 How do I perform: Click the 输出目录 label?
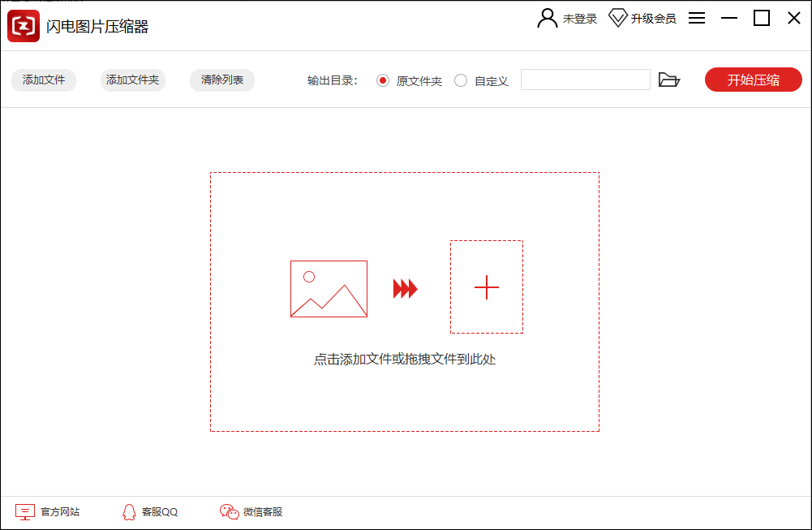click(x=332, y=80)
